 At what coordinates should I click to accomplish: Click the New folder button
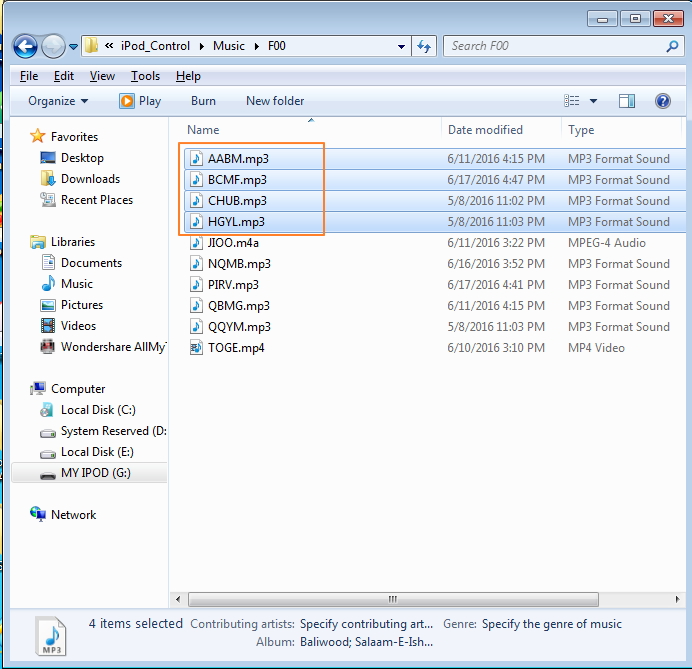275,101
